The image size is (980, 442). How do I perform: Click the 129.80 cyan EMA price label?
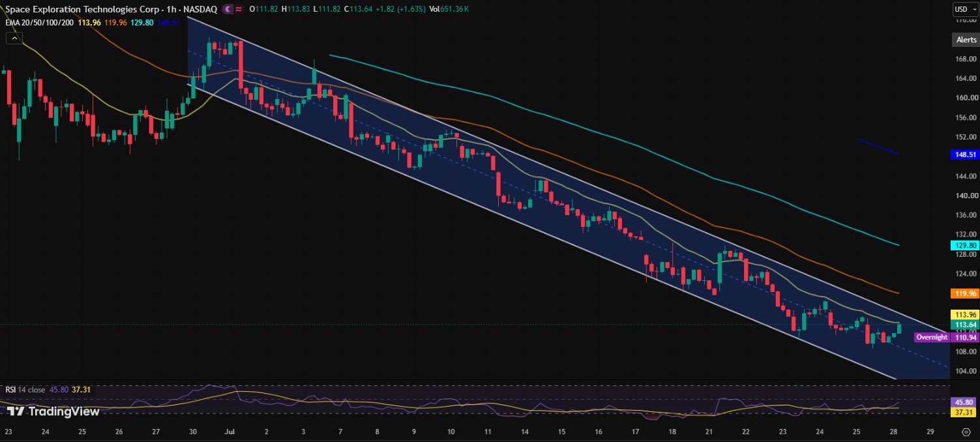coord(965,245)
